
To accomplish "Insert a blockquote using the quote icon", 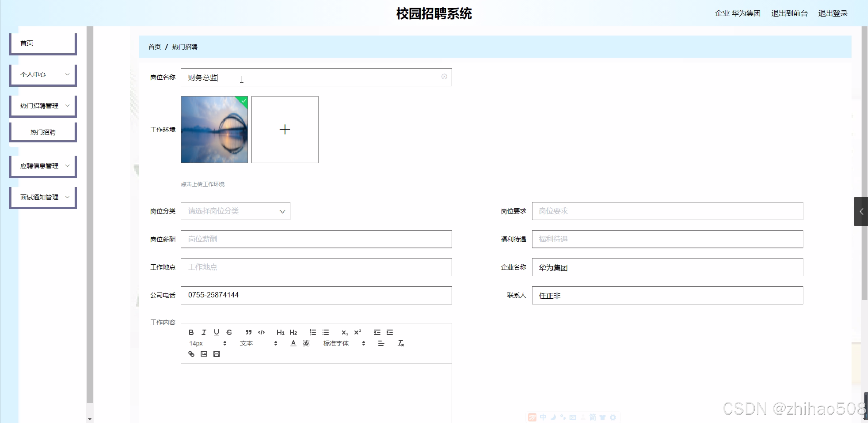I will click(249, 332).
